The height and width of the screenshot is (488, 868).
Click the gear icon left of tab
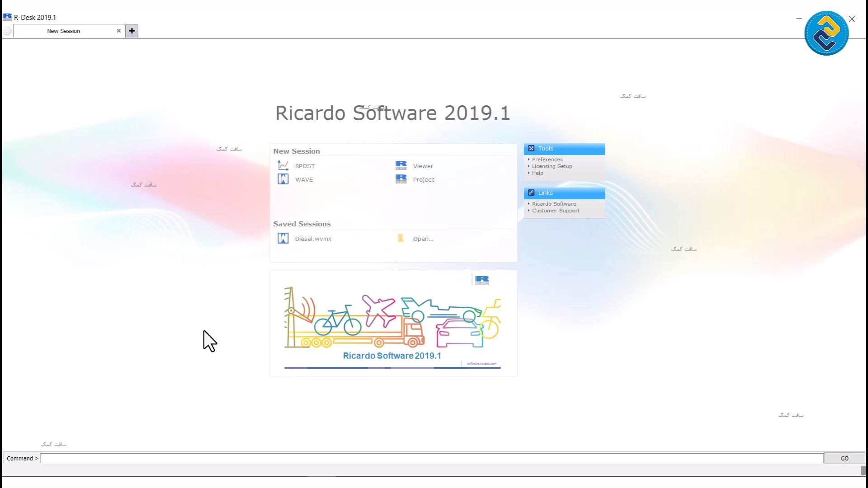[7, 31]
